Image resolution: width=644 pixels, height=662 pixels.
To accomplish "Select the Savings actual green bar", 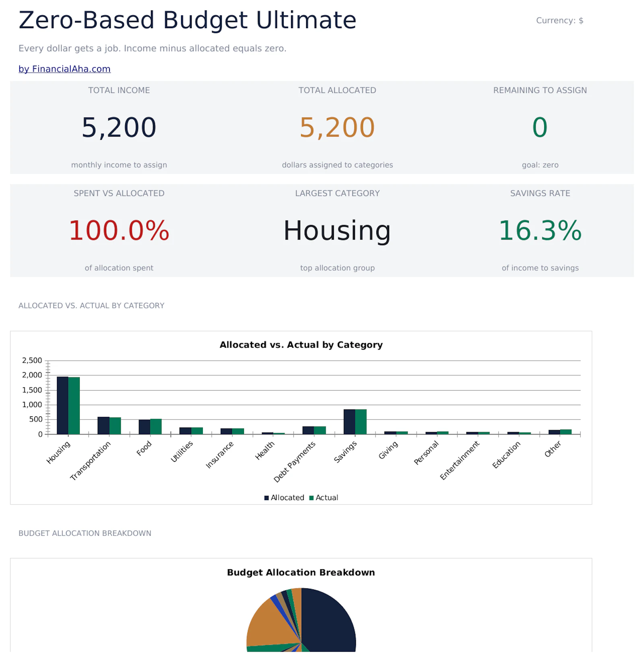I will [x=361, y=422].
